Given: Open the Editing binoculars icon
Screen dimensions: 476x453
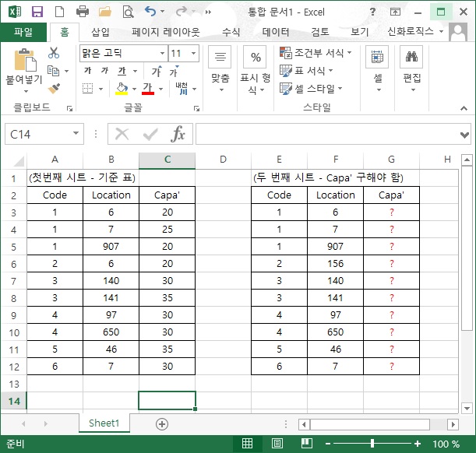Looking at the screenshot, I should click(x=411, y=57).
